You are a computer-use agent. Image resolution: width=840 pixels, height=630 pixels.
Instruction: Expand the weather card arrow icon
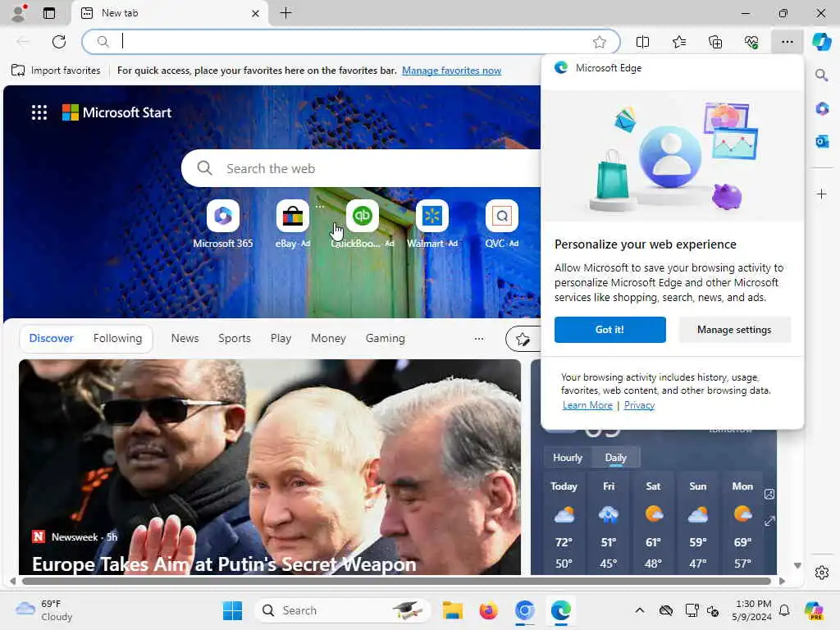(x=769, y=521)
